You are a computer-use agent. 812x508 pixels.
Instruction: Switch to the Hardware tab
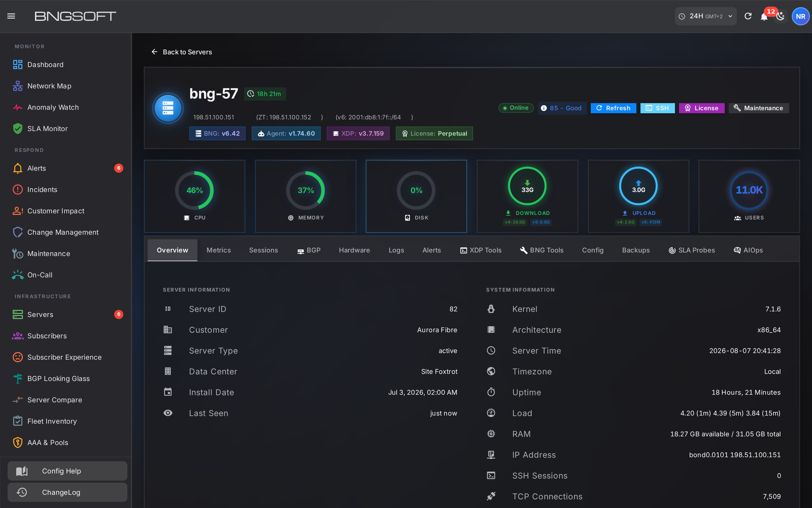[354, 250]
